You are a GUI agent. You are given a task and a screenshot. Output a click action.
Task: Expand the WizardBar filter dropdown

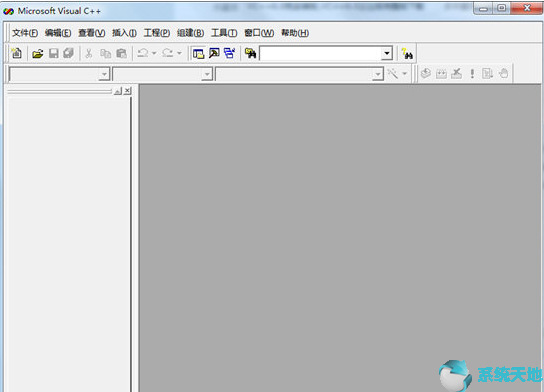[x=207, y=74]
